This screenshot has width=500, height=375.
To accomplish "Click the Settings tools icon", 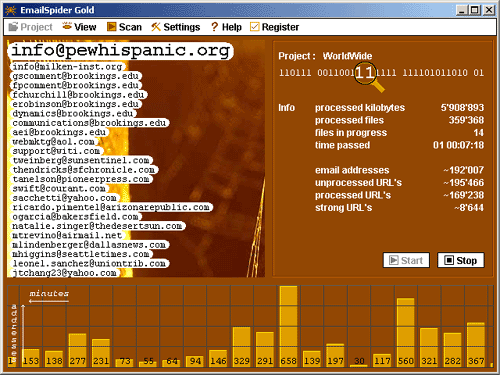I will 156,27.
